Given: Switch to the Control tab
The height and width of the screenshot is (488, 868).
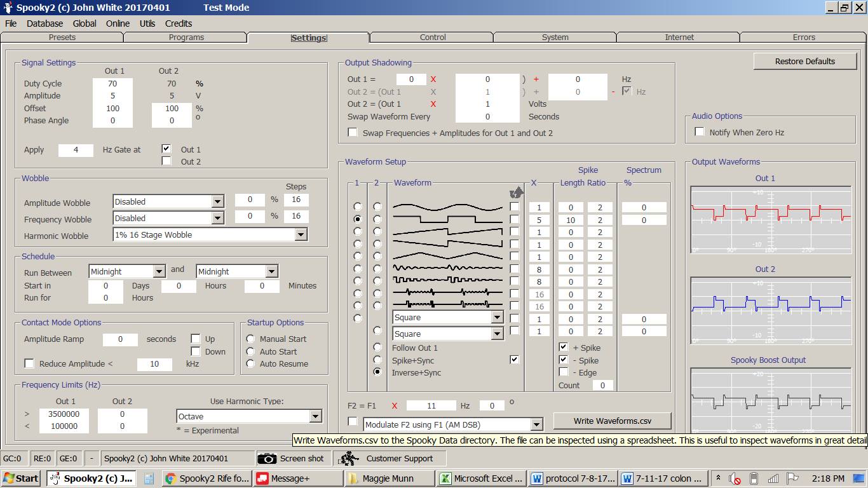Looking at the screenshot, I should tap(433, 37).
